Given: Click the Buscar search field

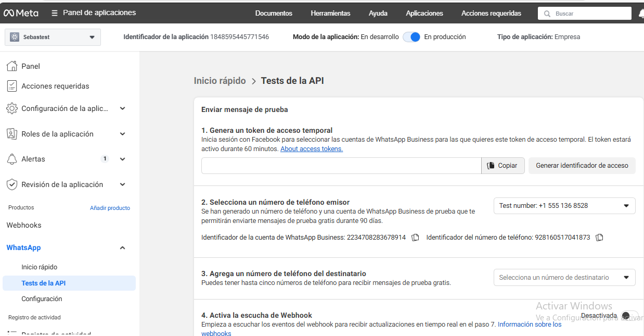Looking at the screenshot, I should click(x=585, y=14).
